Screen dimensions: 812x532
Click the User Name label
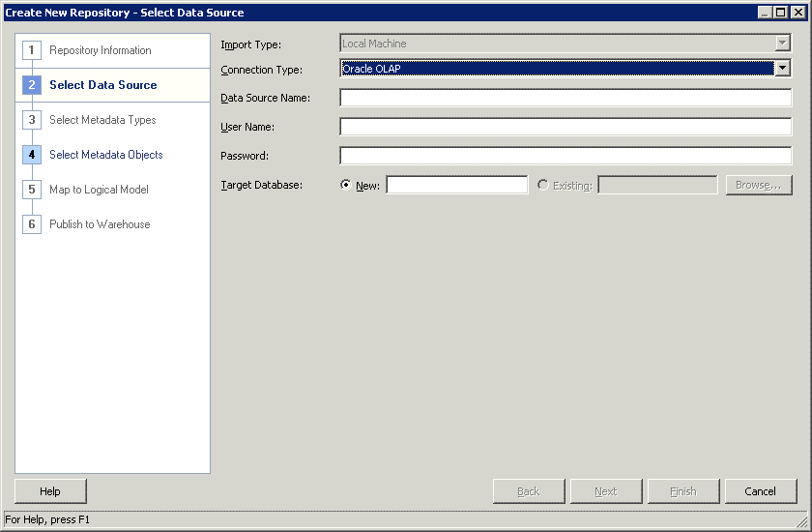(247, 127)
